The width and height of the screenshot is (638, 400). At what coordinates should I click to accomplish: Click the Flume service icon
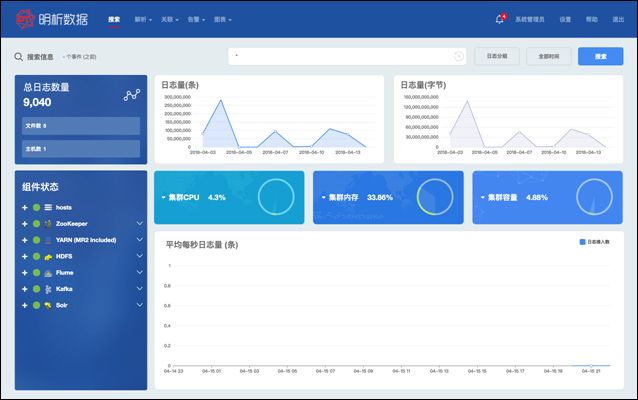pos(48,273)
